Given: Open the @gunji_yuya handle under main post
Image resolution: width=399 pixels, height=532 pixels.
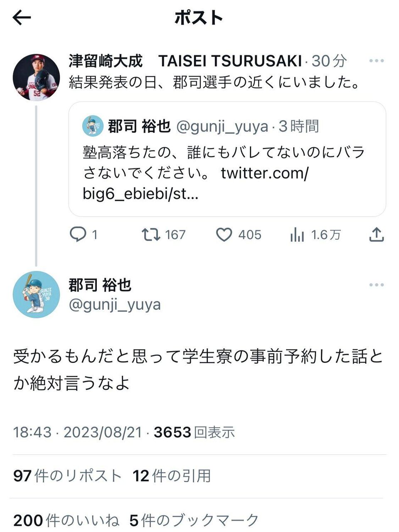Looking at the screenshot, I should point(115,305).
